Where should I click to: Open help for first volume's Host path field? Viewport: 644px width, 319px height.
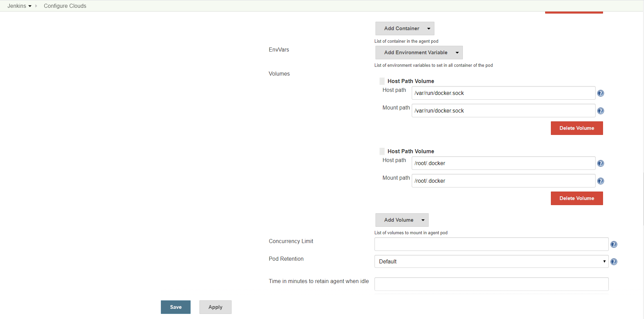[601, 93]
